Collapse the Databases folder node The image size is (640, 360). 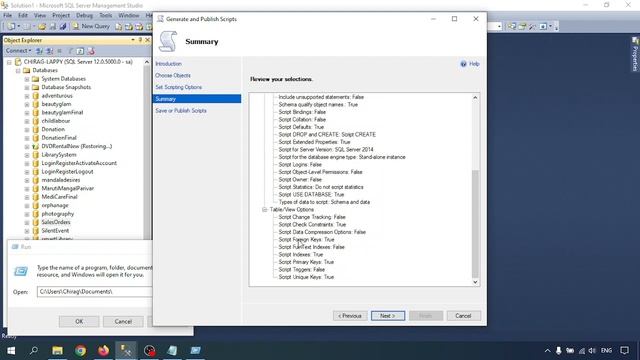pyautogui.click(x=18, y=71)
